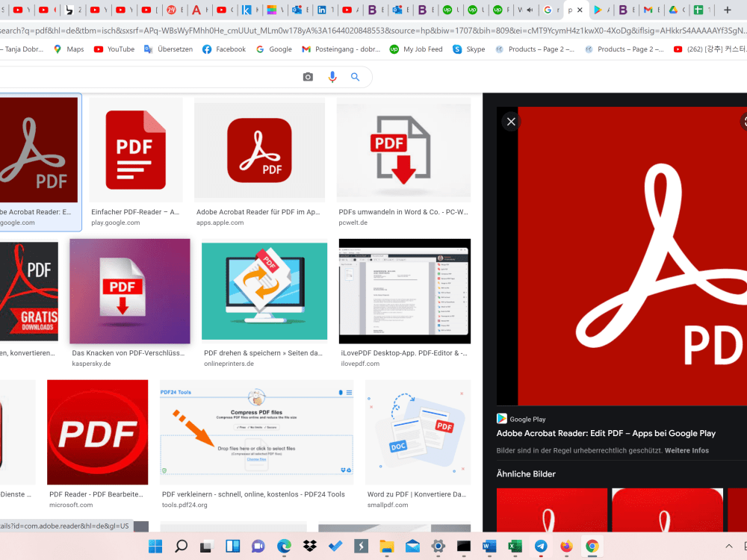Select onlineprinters.de PDF drehen image

(x=264, y=291)
